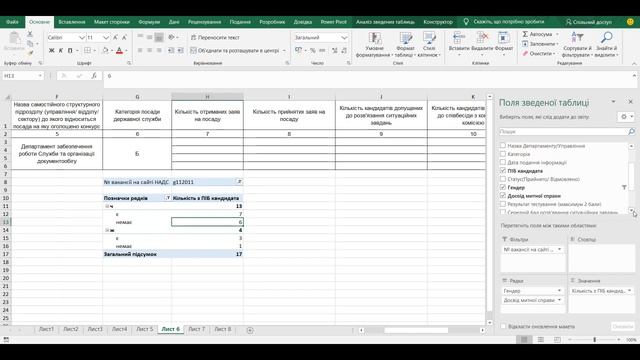Click the Insert Function fx icon

94,76
